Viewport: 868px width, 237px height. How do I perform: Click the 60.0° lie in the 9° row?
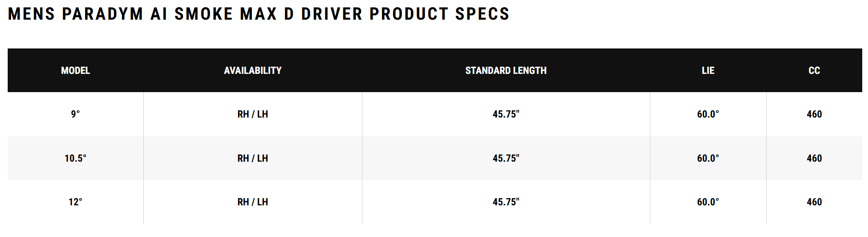708,114
